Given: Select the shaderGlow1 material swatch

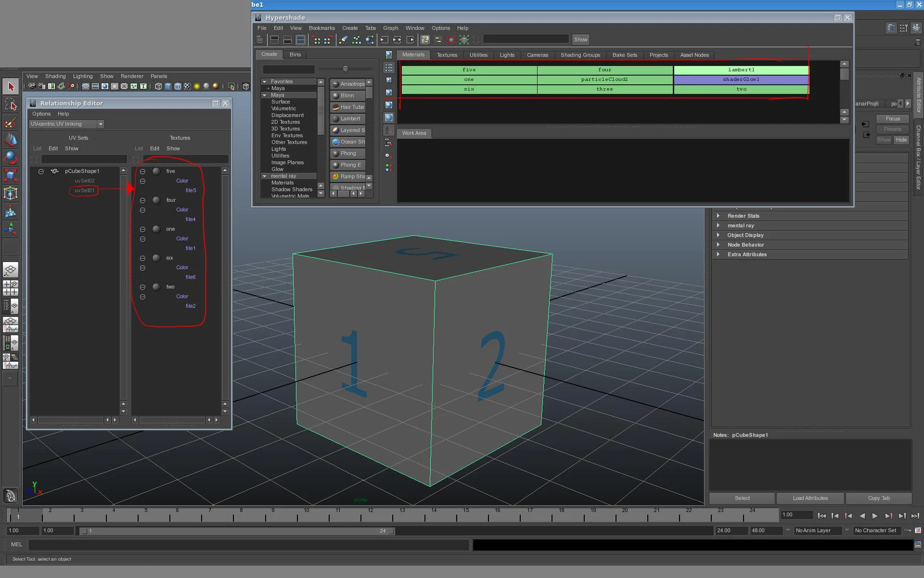Looking at the screenshot, I should pyautogui.click(x=741, y=79).
